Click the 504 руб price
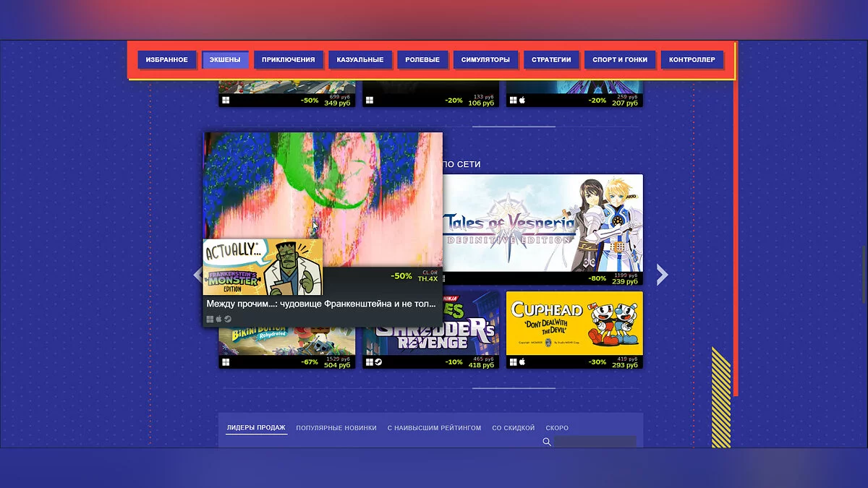Screen dimensions: 868x488 [338, 365]
